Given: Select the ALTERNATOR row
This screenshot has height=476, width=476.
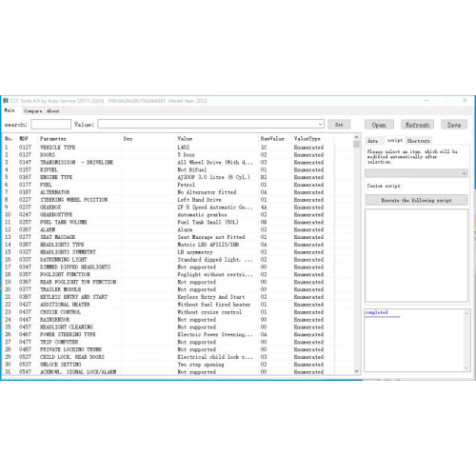Looking at the screenshot, I should (x=178, y=192).
